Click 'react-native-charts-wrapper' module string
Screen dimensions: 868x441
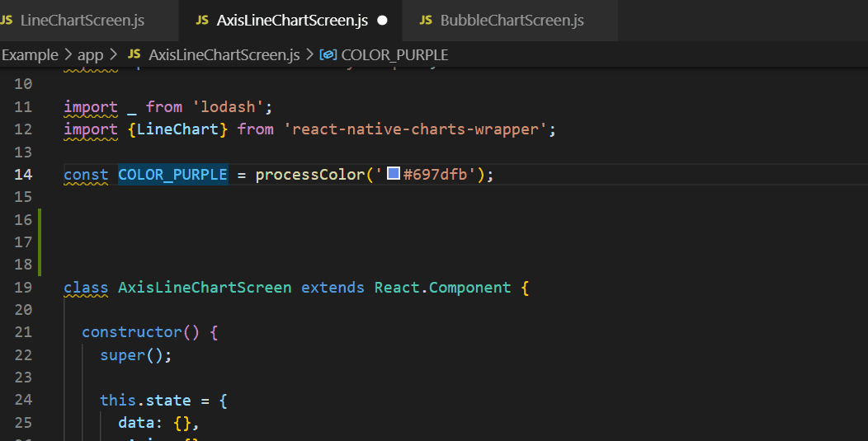415,129
